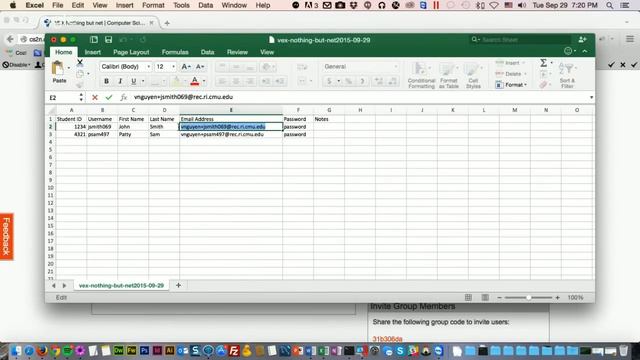Toggle Italic formatting
The width and height of the screenshot is (640, 360).
pyautogui.click(x=120, y=81)
